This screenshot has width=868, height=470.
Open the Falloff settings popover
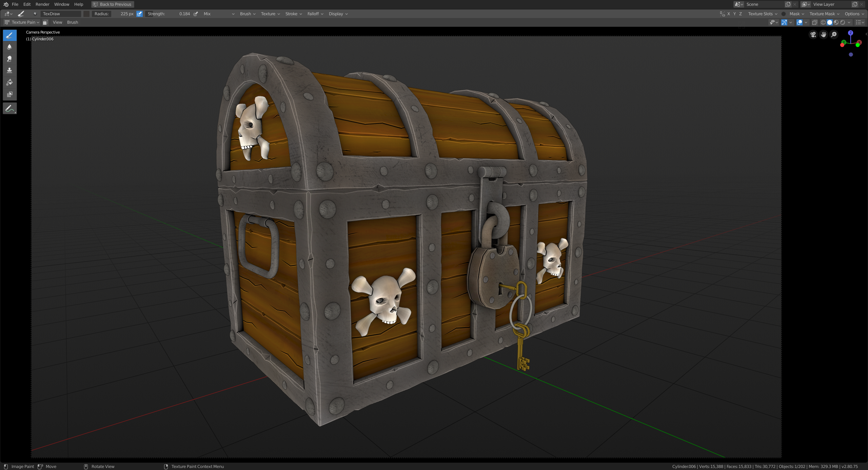coord(315,14)
